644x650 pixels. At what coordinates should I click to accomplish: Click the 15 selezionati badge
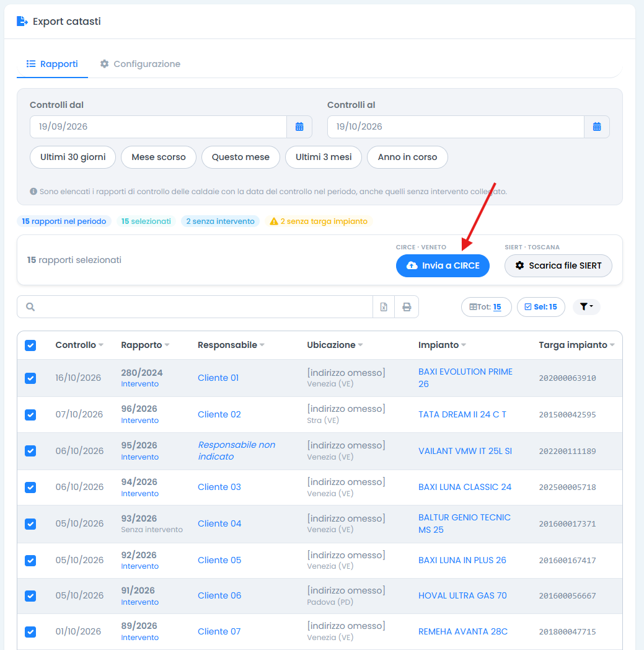pyautogui.click(x=146, y=221)
